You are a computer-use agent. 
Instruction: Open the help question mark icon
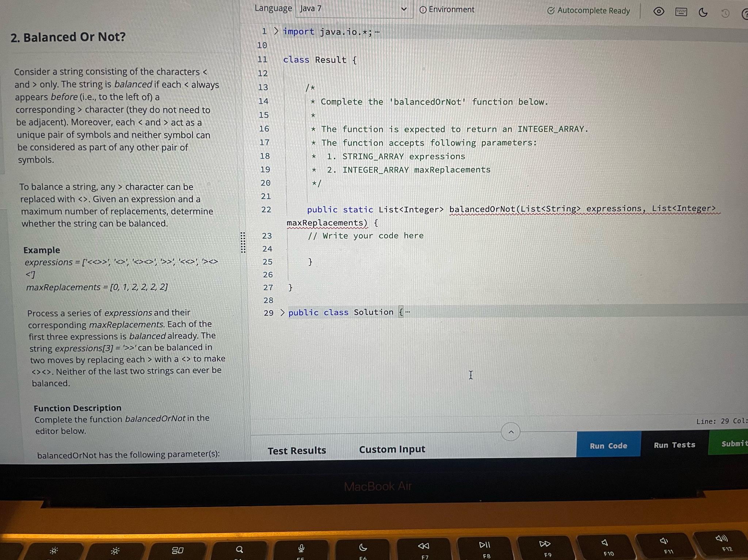tap(746, 13)
